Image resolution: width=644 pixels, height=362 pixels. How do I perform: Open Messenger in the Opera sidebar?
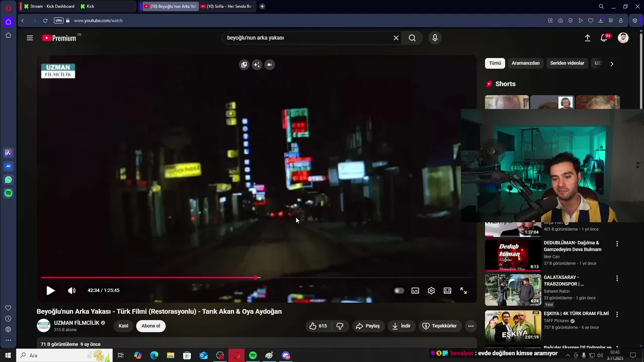pyautogui.click(x=8, y=166)
